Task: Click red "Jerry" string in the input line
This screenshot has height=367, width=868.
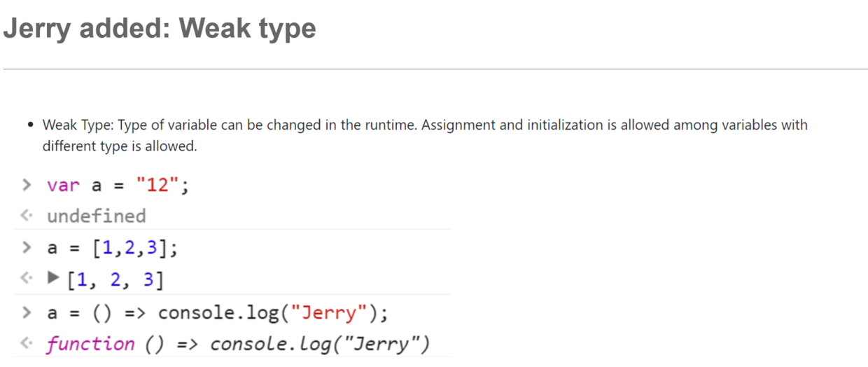Action: (x=330, y=312)
